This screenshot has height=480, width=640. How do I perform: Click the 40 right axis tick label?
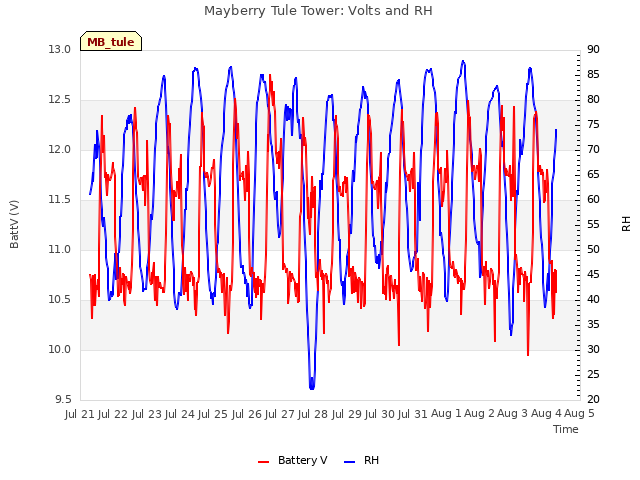593,300
